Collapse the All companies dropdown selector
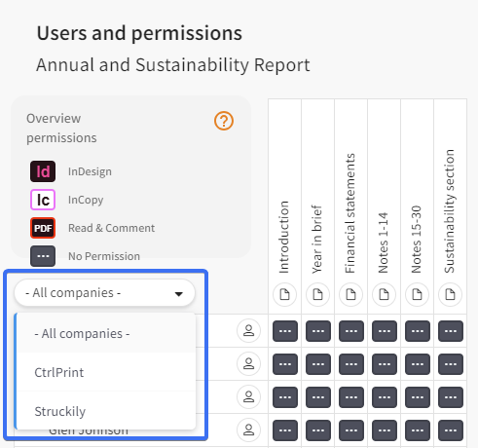Viewport: 478px width, 448px height. coord(104,293)
